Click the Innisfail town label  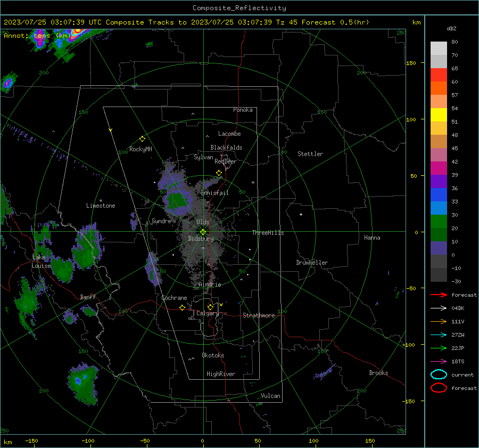[x=215, y=193]
